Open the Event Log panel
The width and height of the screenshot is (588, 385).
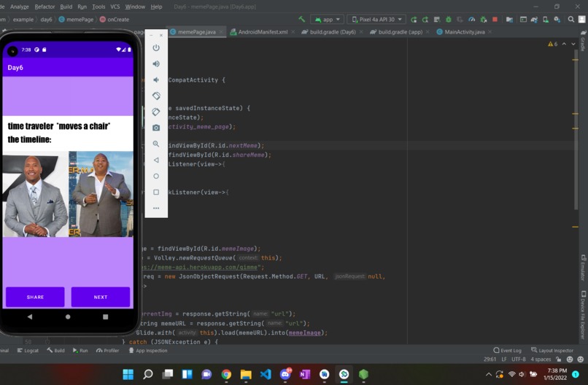[x=507, y=351]
